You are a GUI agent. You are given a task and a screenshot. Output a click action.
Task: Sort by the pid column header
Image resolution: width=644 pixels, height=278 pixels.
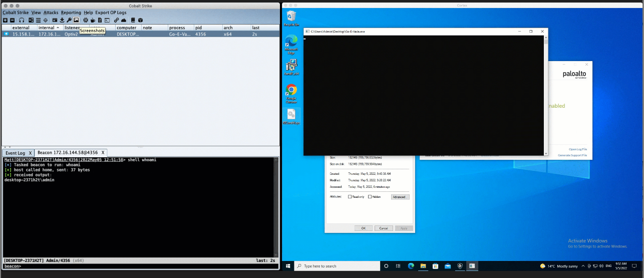click(x=207, y=28)
